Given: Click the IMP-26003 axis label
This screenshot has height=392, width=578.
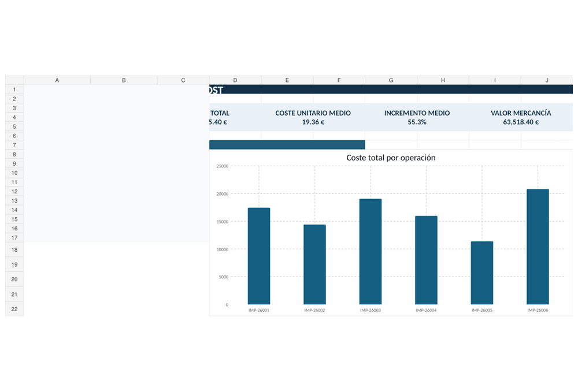Looking at the screenshot, I should tap(370, 310).
